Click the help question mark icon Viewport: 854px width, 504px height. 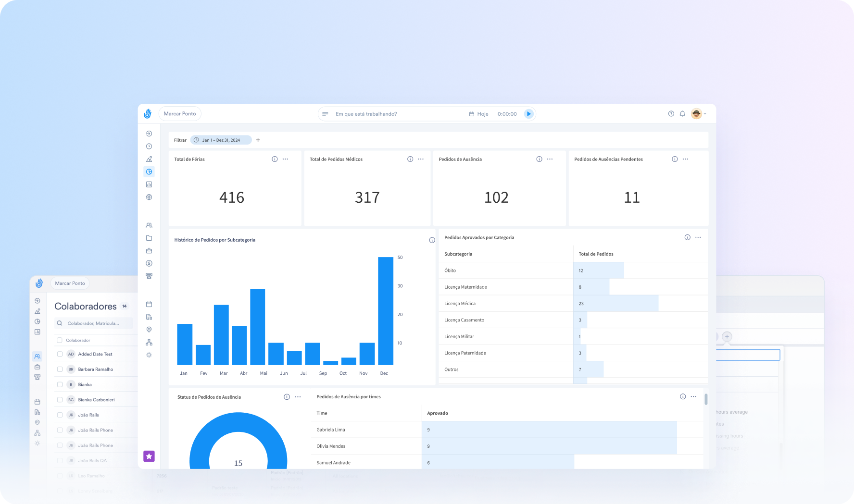click(671, 114)
